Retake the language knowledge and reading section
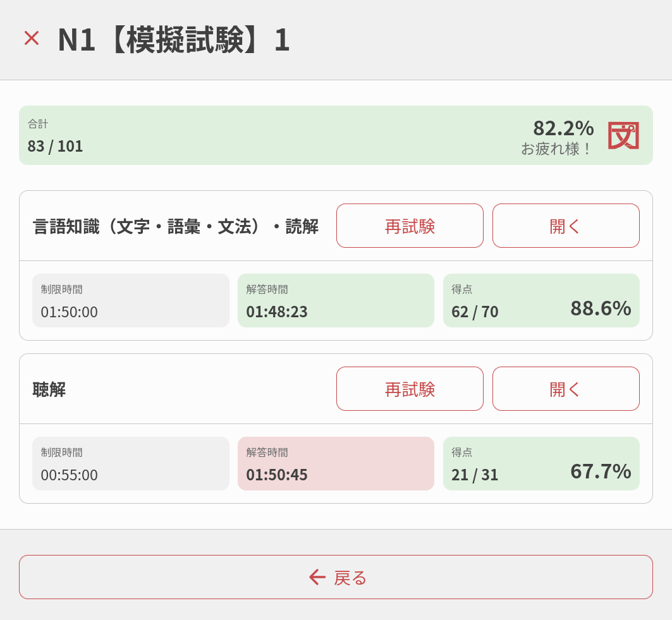 (410, 226)
